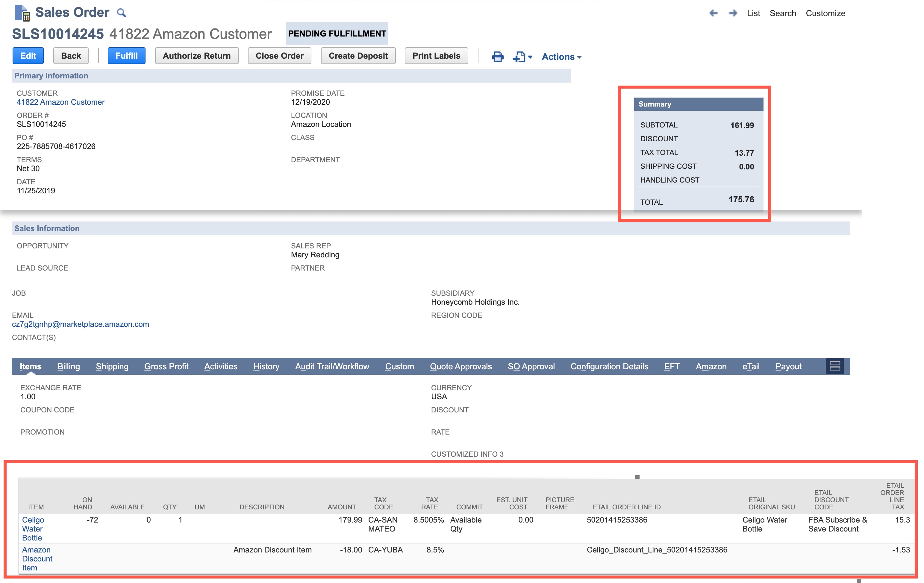Open the Customize link
This screenshot has width=924, height=583.
(825, 13)
